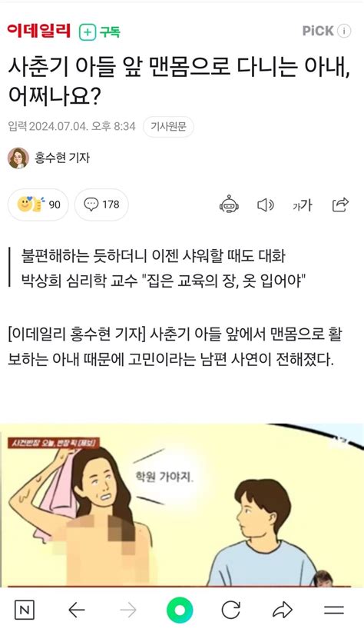Play article audio with speaker icon
The height and width of the screenshot is (632, 364).
pyautogui.click(x=266, y=205)
